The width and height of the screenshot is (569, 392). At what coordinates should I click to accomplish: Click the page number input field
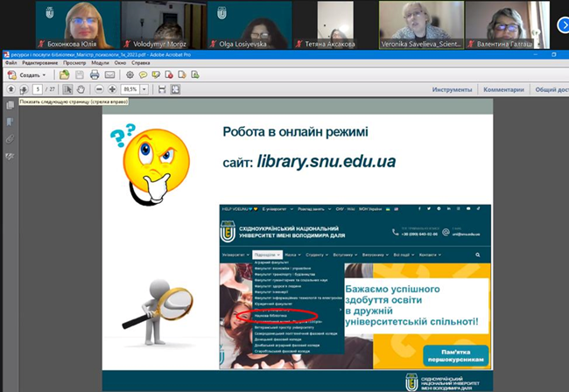(x=38, y=89)
